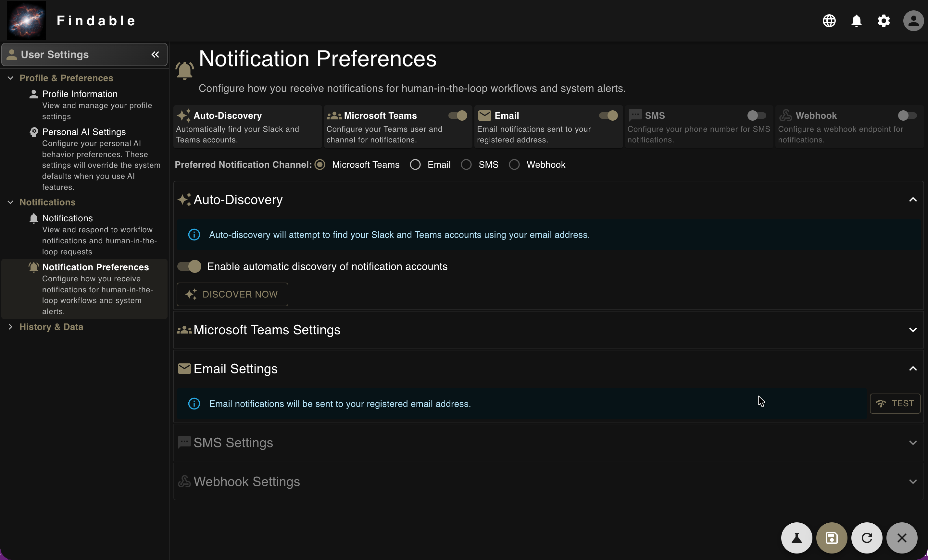
Task: Collapse the Email Settings section
Action: (912, 369)
